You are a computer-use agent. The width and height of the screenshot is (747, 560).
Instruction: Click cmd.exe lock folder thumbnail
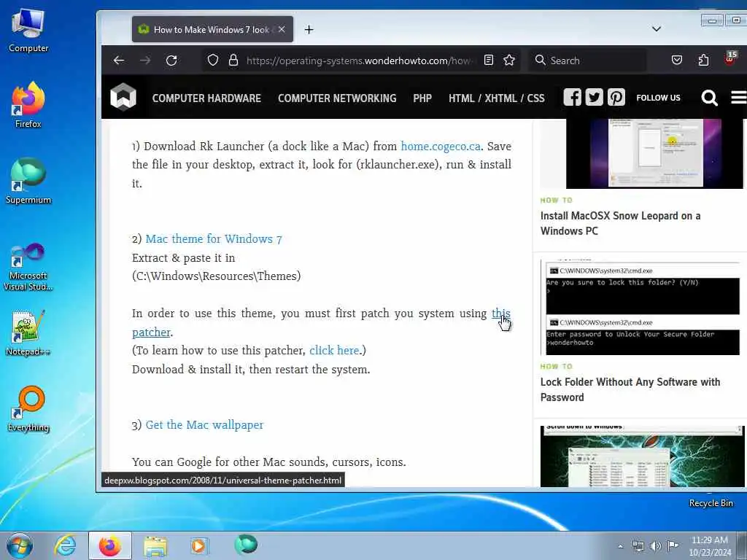click(640, 308)
